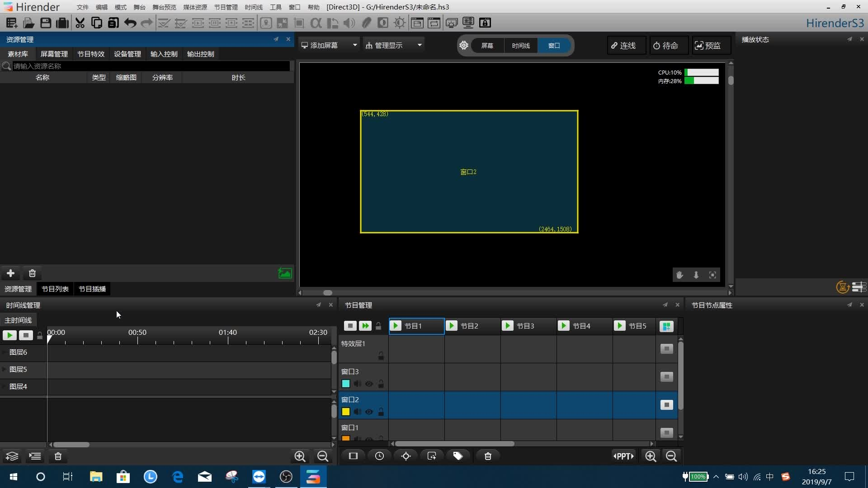Screen dimensions: 868x488
Task: Click the cut scissors icon
Action: pyautogui.click(x=80, y=23)
